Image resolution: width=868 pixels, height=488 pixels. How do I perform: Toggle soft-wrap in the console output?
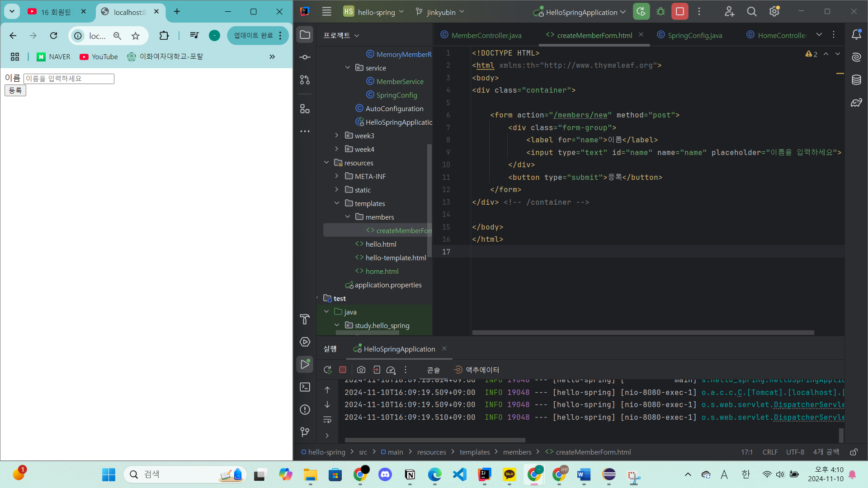coord(327,420)
